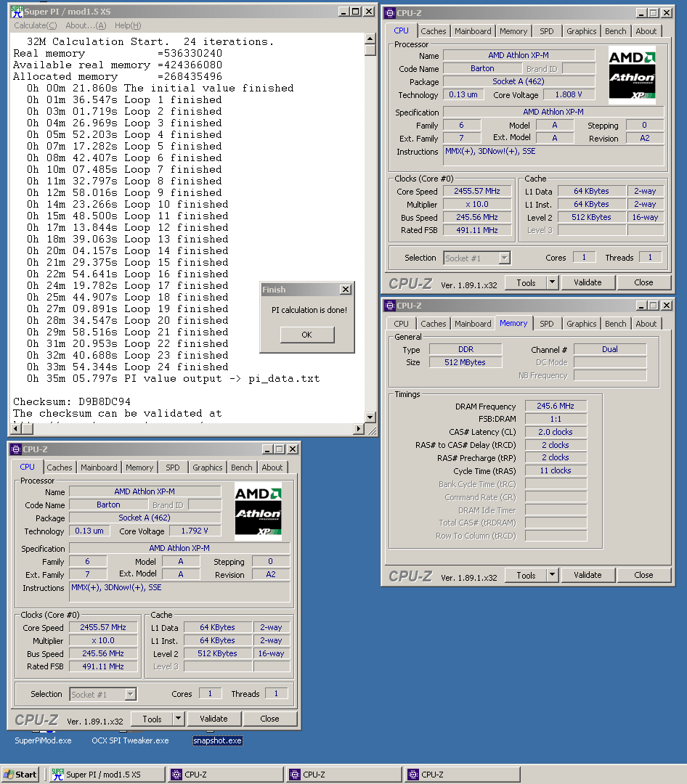Open Tools dropdown arrow in bottom-left CPU-Z
Viewport: 687px width, 784px height.
178,719
